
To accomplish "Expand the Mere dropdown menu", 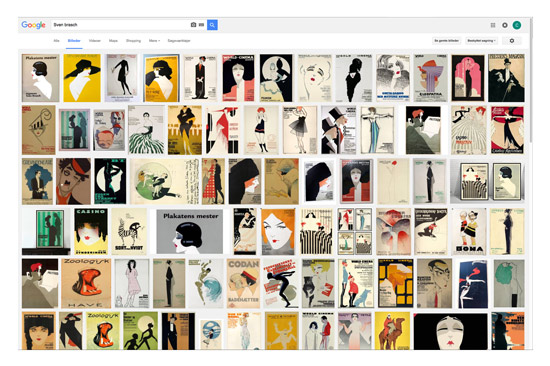I will click(x=154, y=41).
